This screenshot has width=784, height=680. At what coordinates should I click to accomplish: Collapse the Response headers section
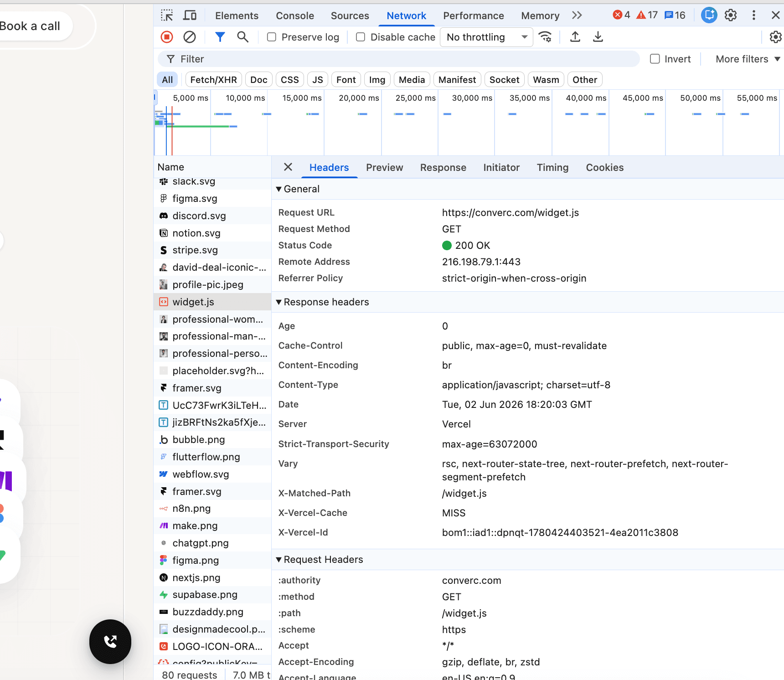point(322,302)
